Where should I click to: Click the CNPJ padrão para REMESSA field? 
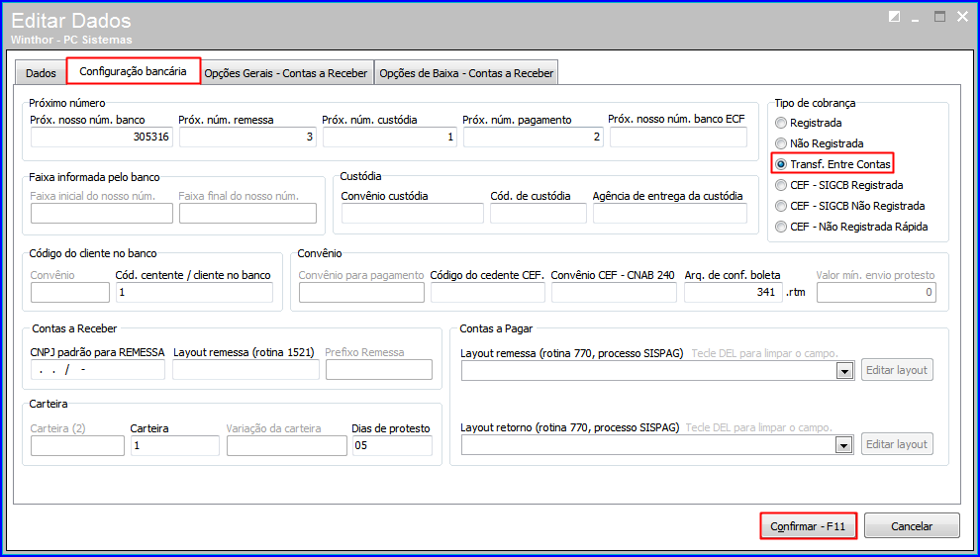click(97, 370)
